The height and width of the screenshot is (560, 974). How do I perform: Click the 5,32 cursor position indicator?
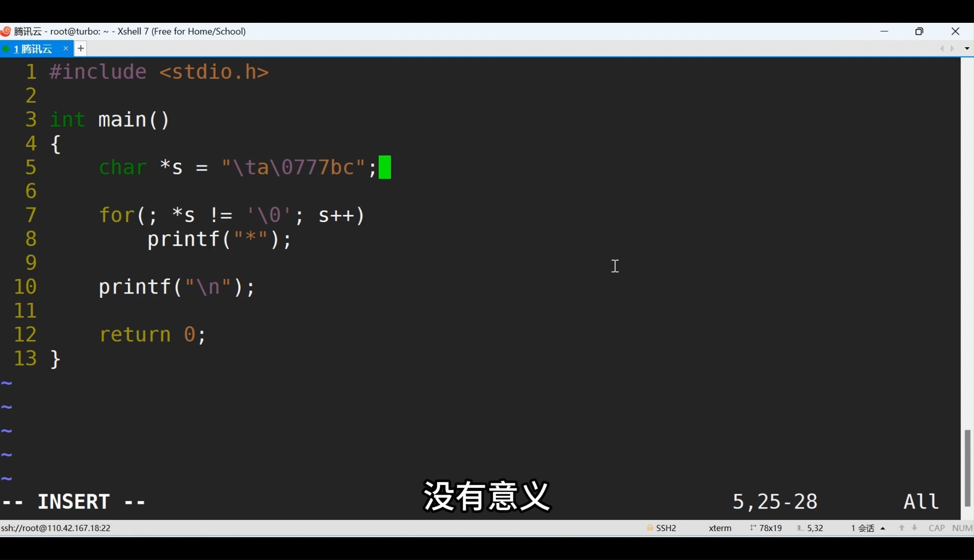point(814,528)
